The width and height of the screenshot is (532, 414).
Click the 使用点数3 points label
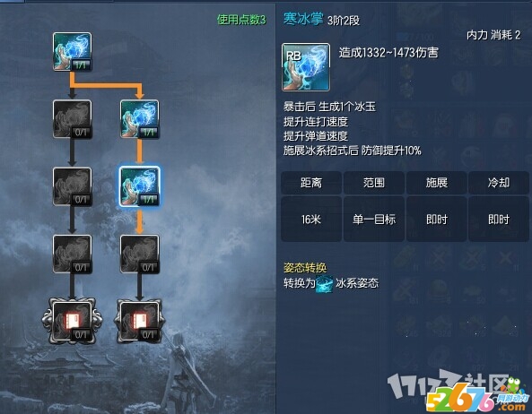[241, 20]
